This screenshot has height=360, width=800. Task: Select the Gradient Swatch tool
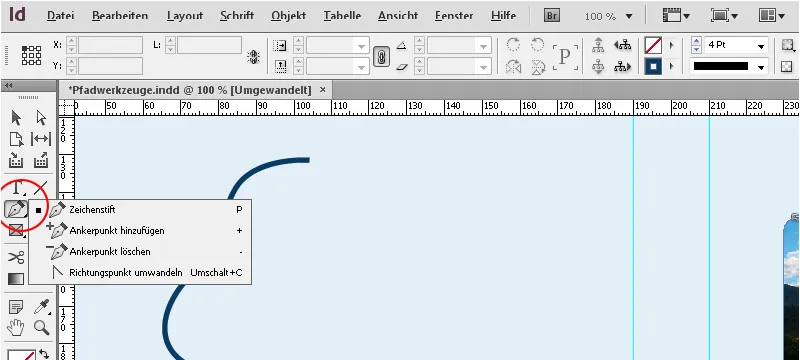point(16,278)
